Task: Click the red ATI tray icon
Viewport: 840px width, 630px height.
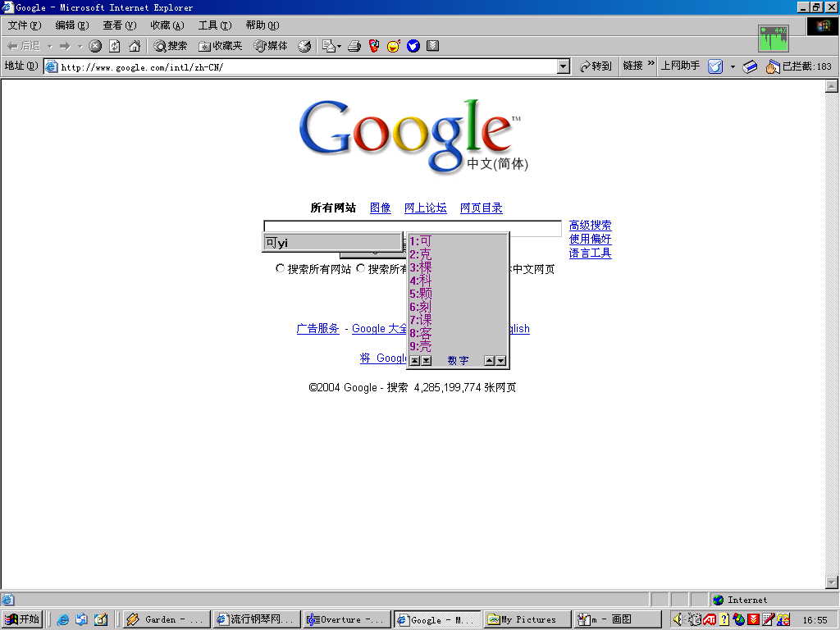Action: point(710,620)
